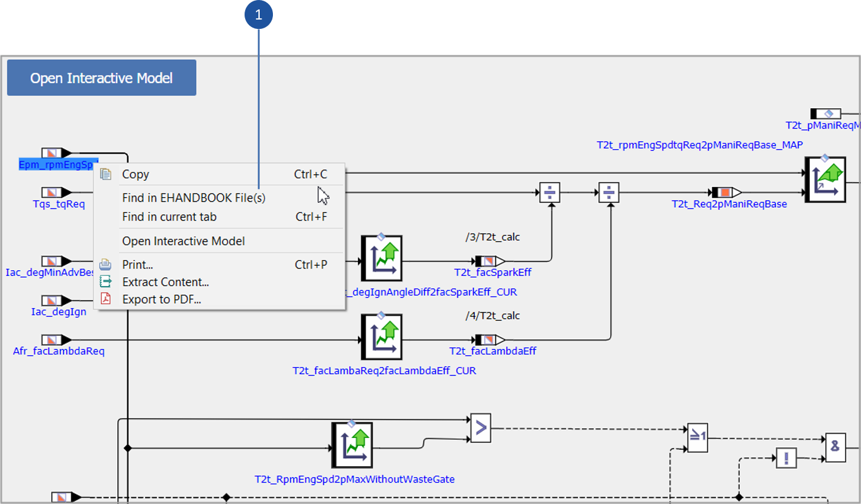Click the NOT (!) logic block
This screenshot has width=861, height=504.
(x=785, y=457)
